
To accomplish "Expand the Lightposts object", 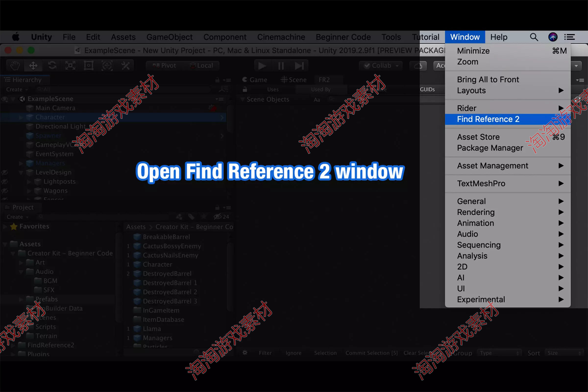I will 29,182.
